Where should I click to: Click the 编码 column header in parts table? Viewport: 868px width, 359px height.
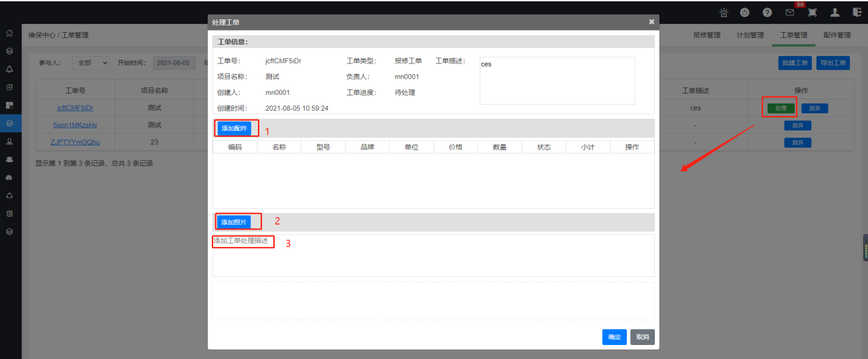(x=235, y=147)
